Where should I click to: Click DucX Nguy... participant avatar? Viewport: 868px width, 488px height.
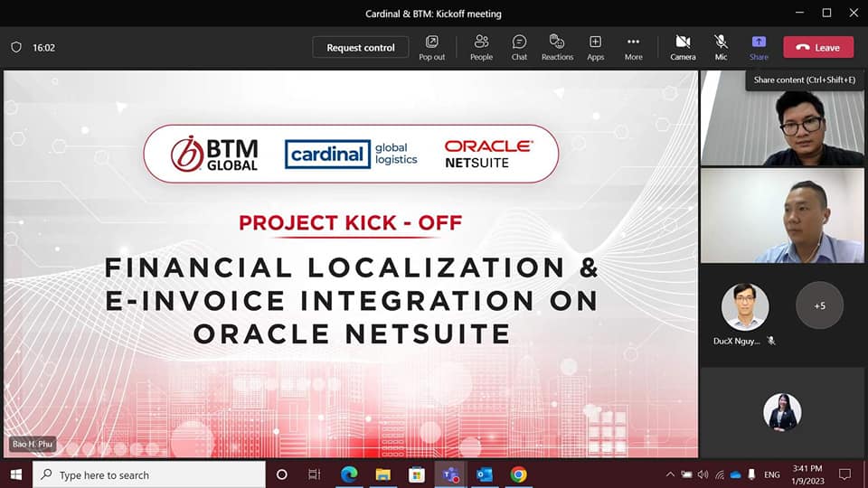(x=744, y=306)
